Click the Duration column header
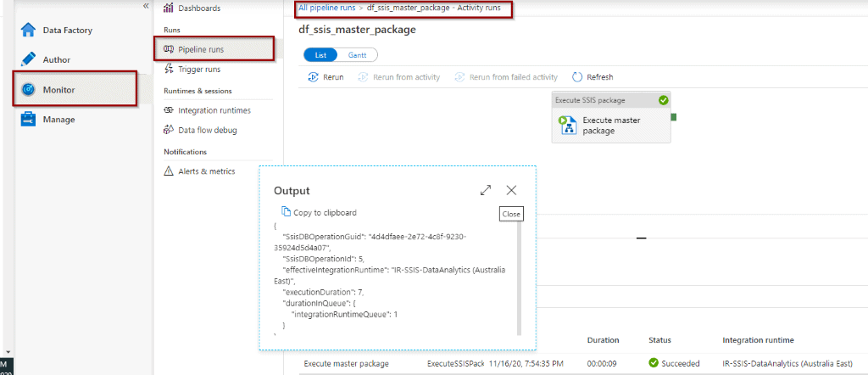The image size is (868, 375). point(603,339)
